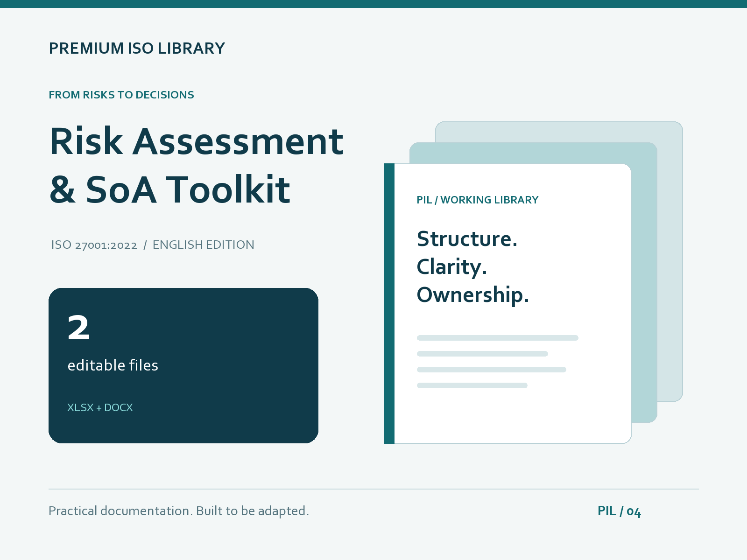Select the "FROM RISKS TO DECISIONS" tagline

click(x=121, y=95)
